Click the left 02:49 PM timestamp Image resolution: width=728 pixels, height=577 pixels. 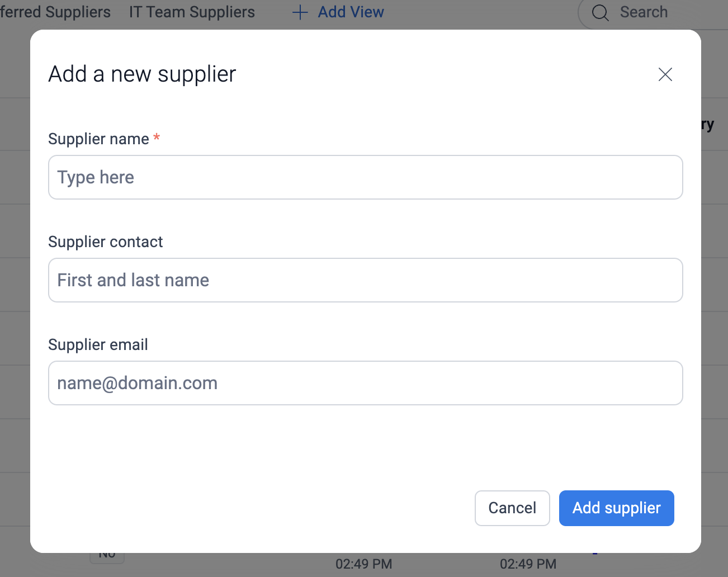click(x=363, y=564)
